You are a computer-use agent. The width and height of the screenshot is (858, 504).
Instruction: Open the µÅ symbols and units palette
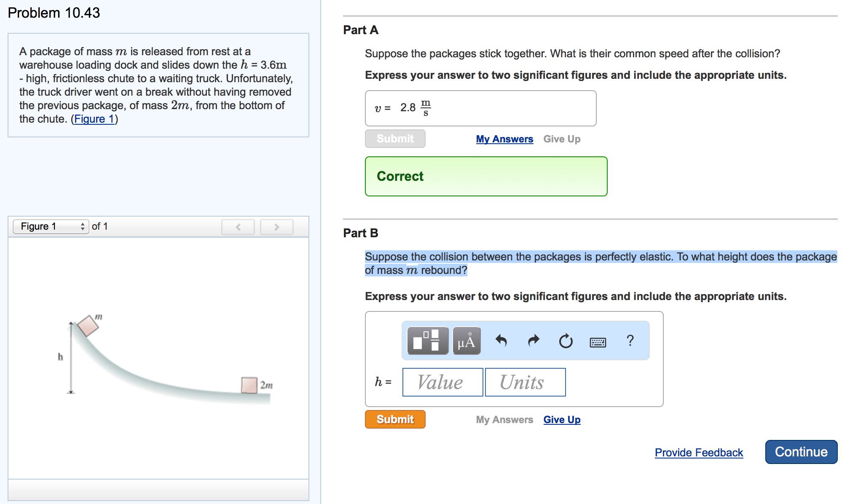click(467, 340)
